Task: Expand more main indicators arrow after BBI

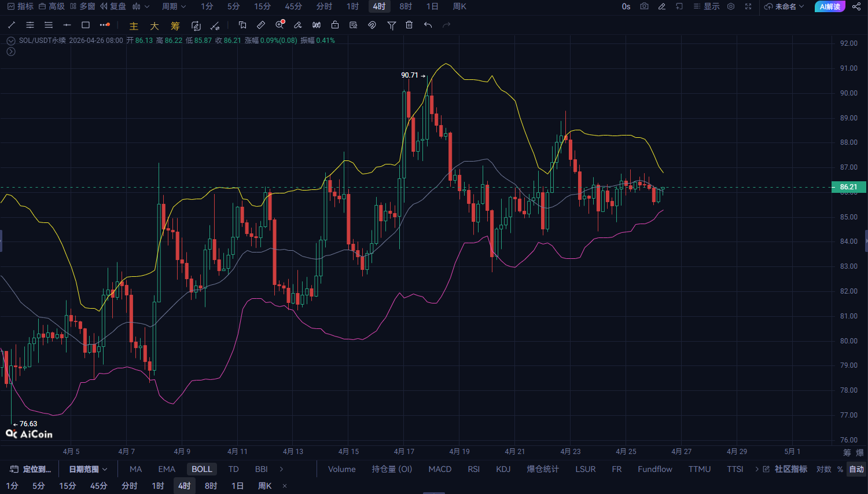Action: tap(282, 469)
